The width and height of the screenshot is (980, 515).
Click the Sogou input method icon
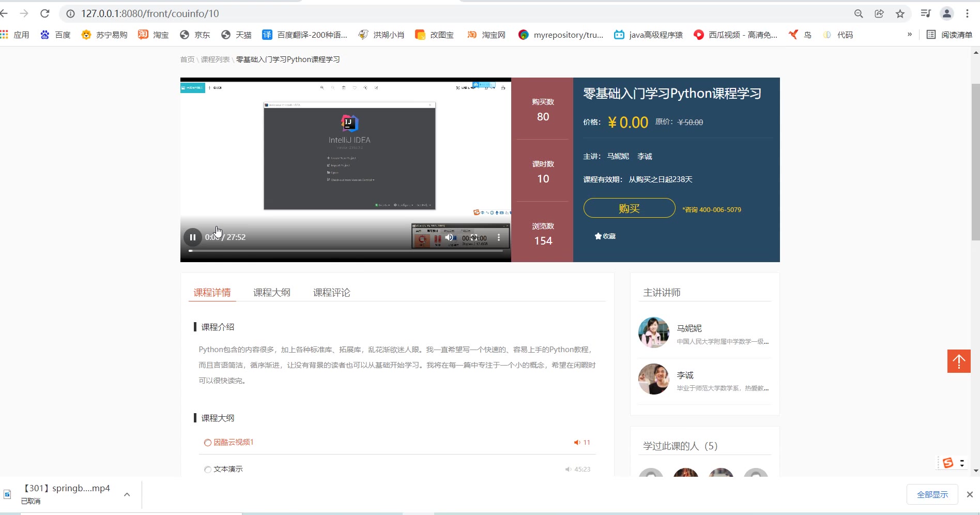[x=948, y=463]
